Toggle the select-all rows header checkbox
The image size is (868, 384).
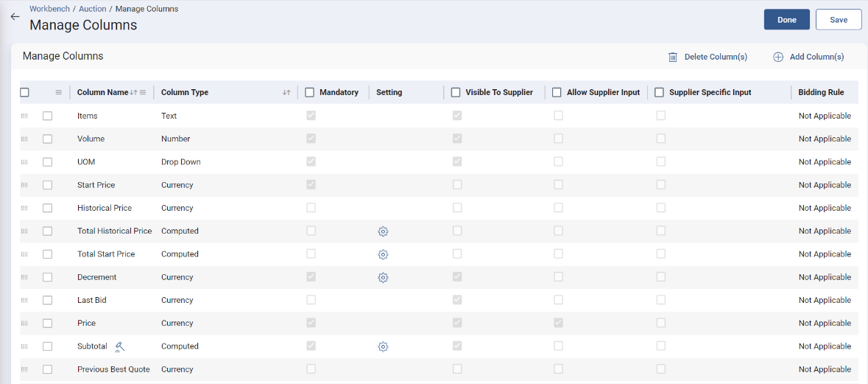(x=24, y=92)
